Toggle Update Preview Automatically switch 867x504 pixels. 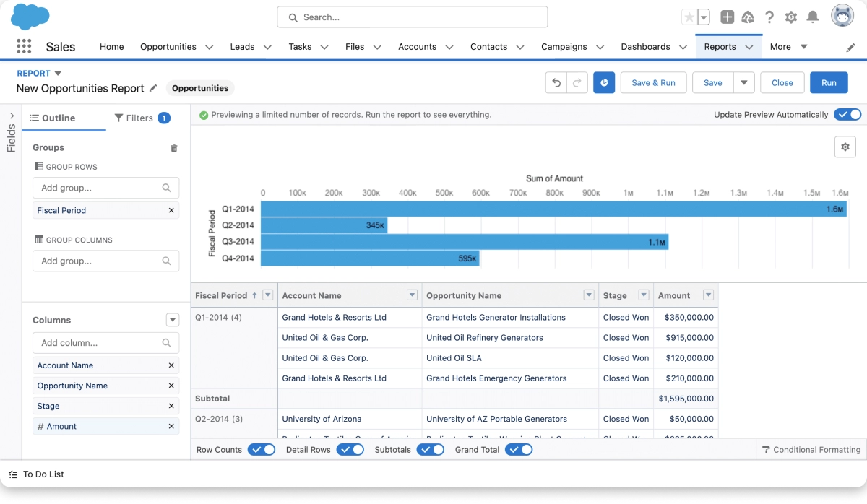click(x=847, y=114)
